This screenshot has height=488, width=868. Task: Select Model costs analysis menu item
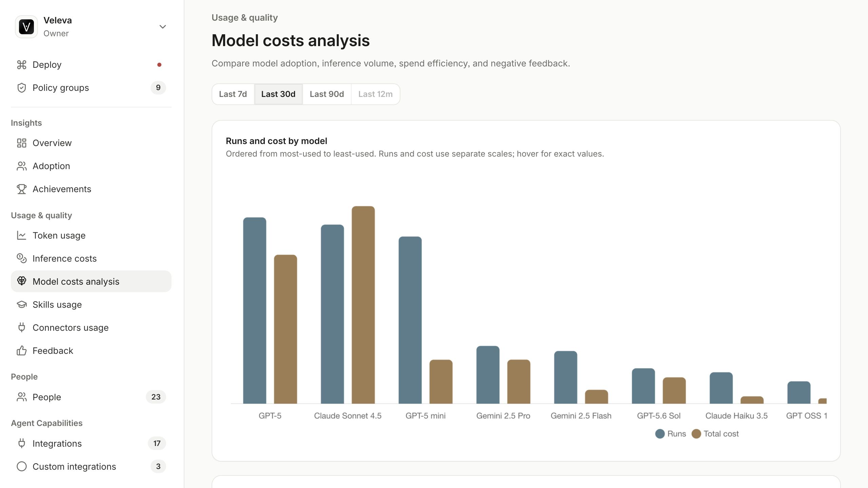pos(91,281)
